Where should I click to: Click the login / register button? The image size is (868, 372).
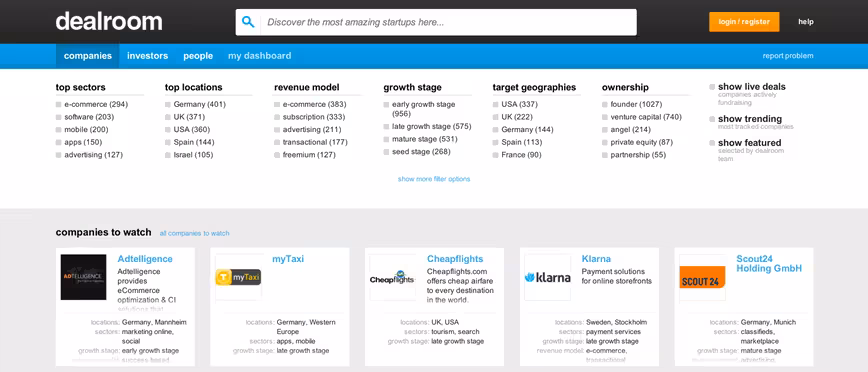click(744, 22)
